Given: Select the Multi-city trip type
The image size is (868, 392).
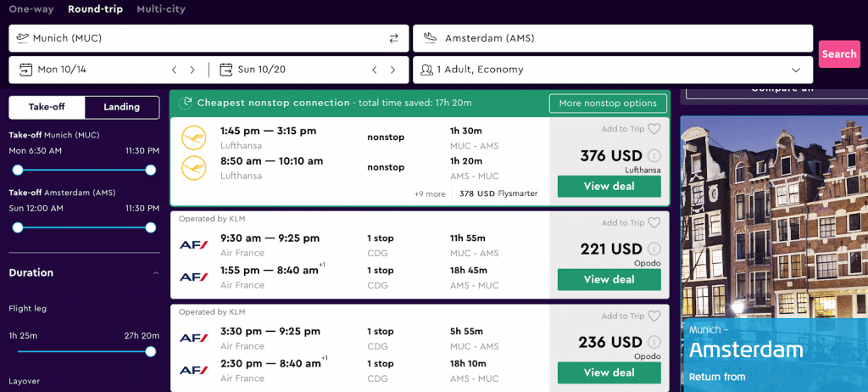Looking at the screenshot, I should 161,8.
